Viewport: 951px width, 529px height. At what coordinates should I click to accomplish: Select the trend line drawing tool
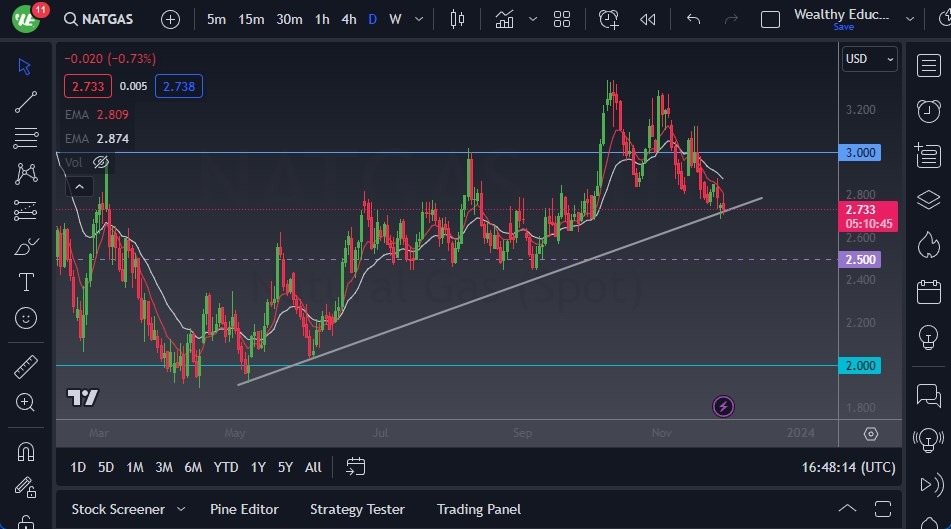pyautogui.click(x=26, y=101)
